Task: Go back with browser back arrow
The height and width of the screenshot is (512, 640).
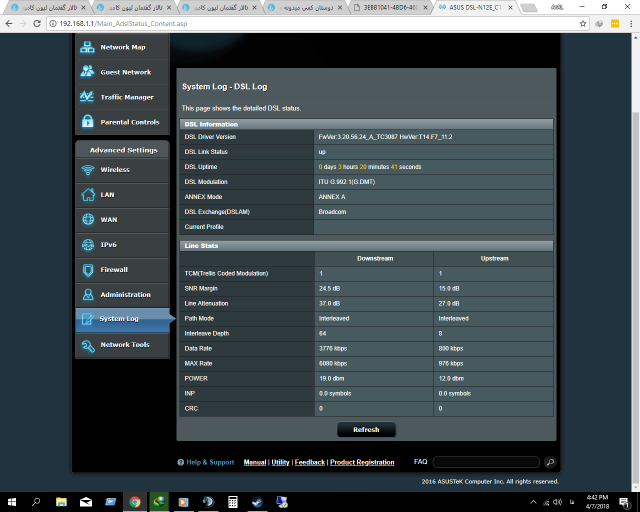Action: 9,24
